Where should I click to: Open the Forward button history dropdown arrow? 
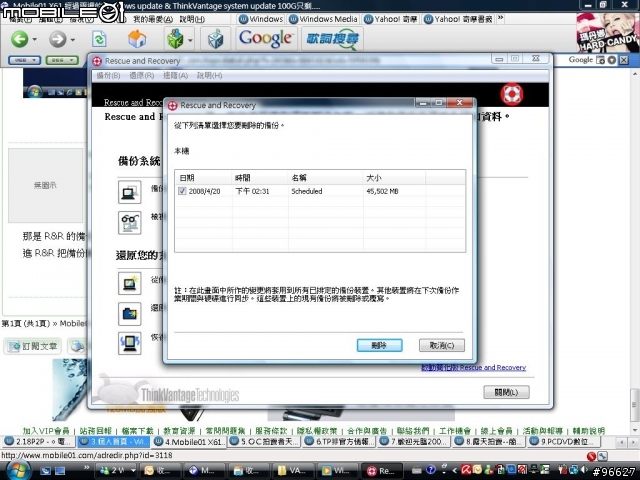(73, 40)
